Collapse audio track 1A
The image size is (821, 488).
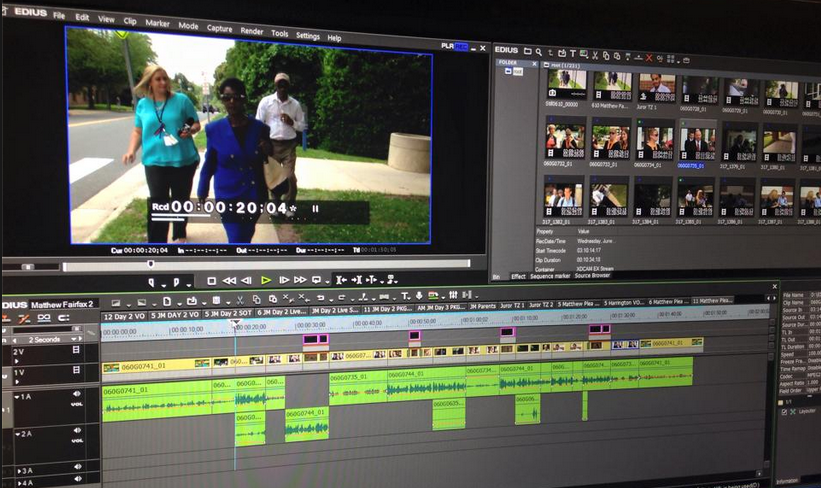click(x=16, y=396)
